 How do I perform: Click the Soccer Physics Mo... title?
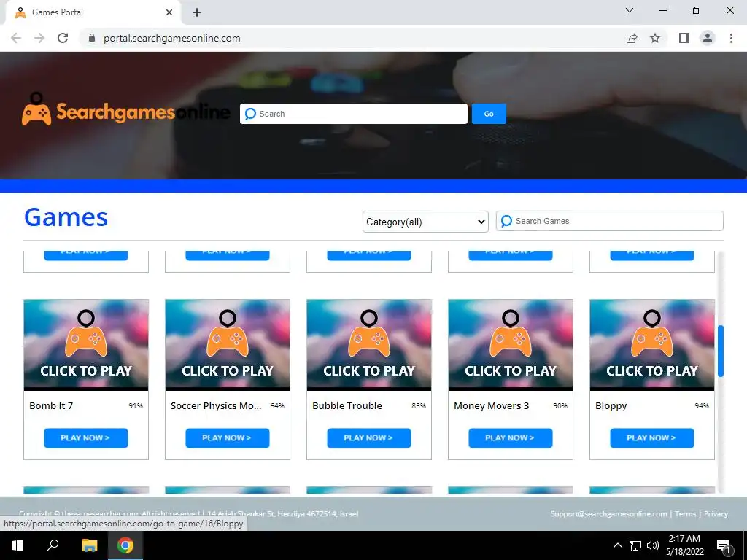(x=216, y=405)
